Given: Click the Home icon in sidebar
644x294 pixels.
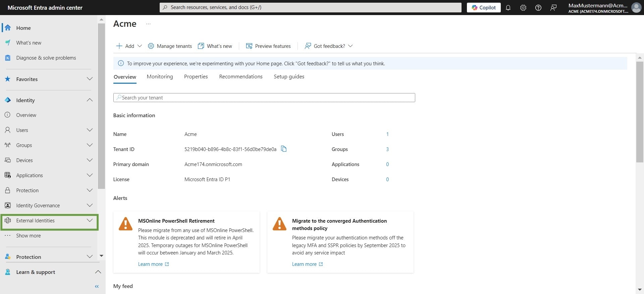Looking at the screenshot, I should [8, 28].
